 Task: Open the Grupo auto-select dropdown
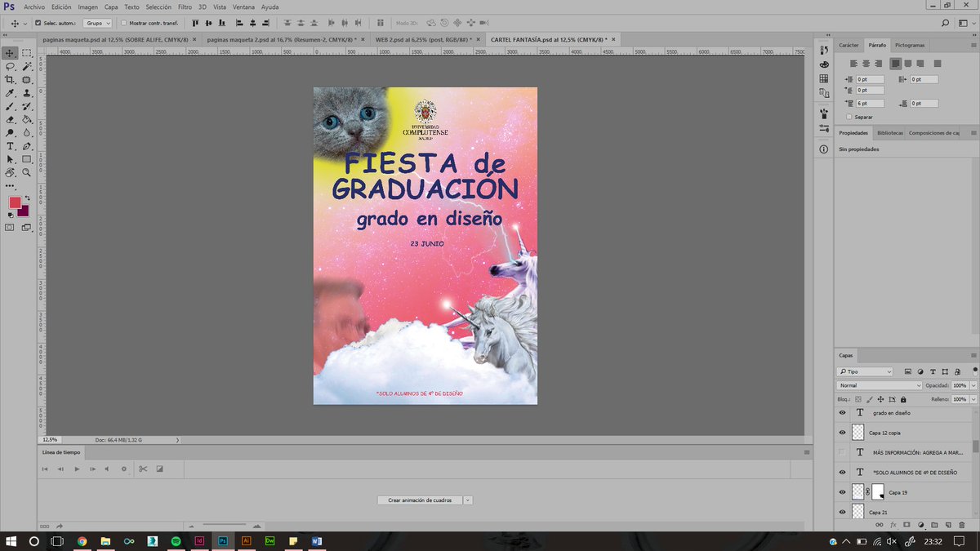[x=97, y=23]
